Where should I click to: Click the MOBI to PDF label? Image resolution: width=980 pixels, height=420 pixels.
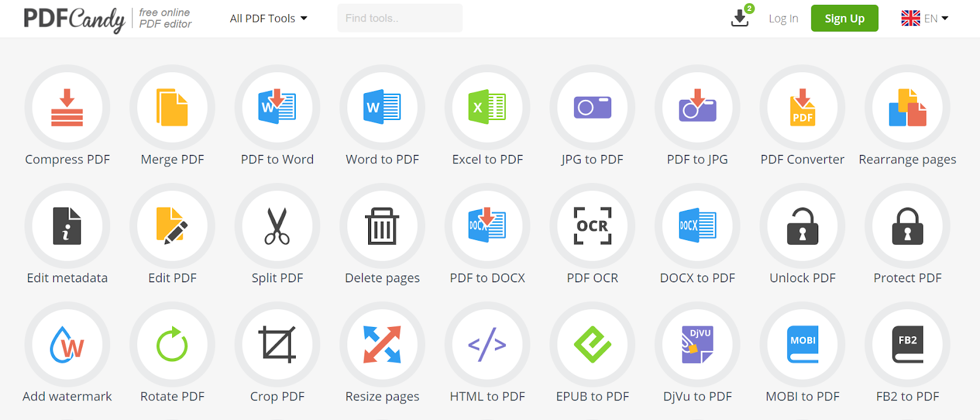click(x=802, y=396)
